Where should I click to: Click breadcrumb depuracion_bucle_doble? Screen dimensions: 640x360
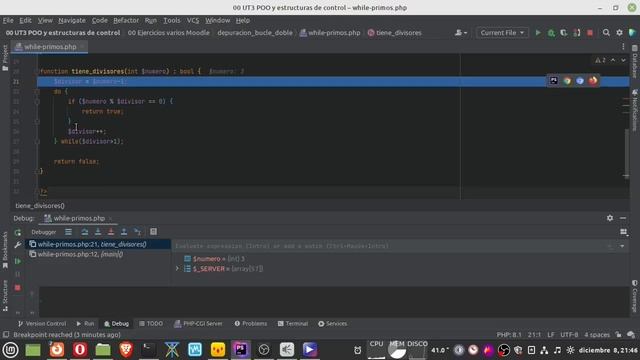click(255, 33)
